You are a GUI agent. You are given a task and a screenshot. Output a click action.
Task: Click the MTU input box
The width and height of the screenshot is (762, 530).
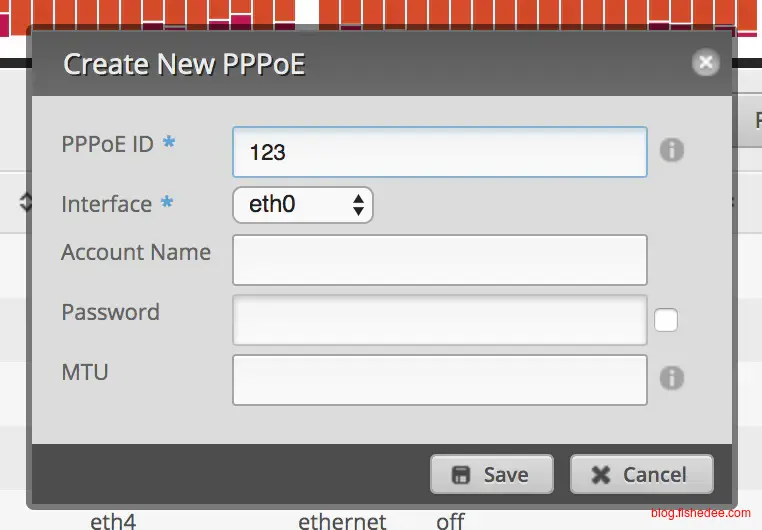coord(439,380)
